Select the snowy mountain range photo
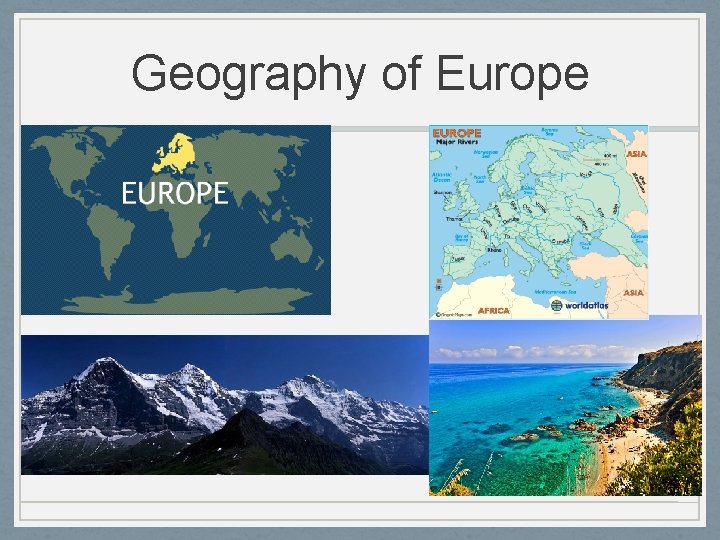720x540 pixels. pyautogui.click(x=225, y=405)
